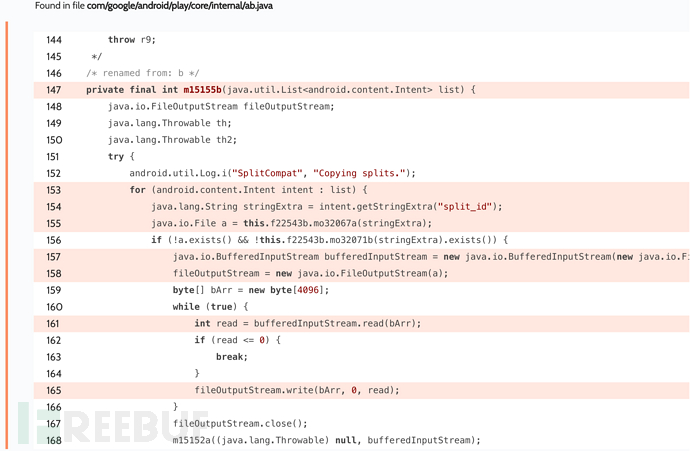Viewport: 690px width, 451px height.
Task: Click line number 161
Action: coord(54,323)
